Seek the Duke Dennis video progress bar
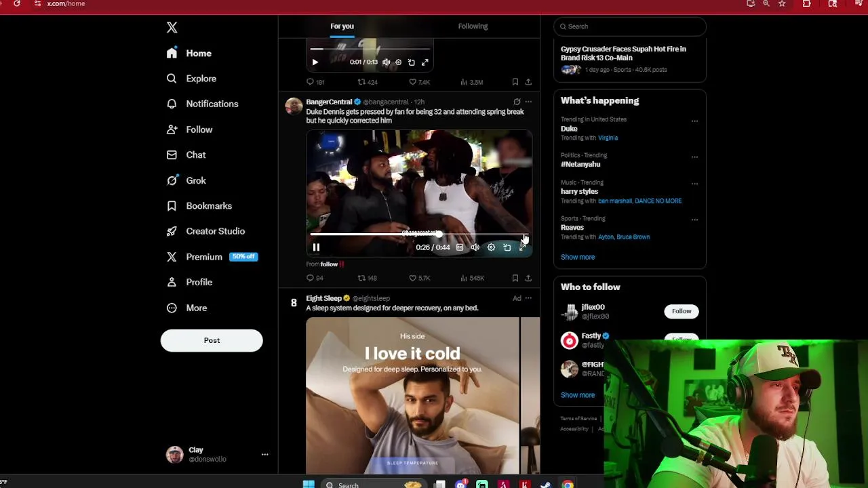 [418, 235]
